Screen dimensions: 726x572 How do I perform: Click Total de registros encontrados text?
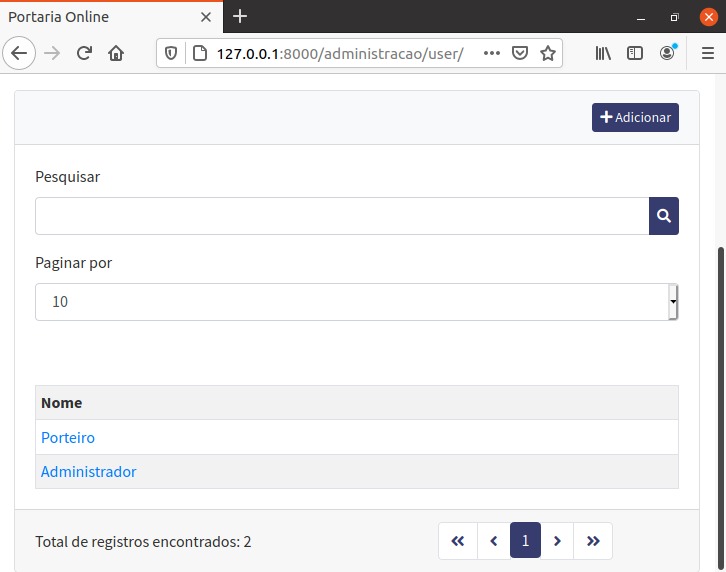point(143,541)
